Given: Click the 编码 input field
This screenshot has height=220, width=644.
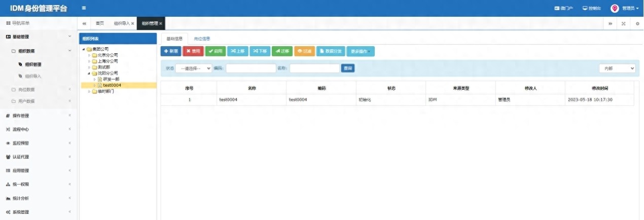Looking at the screenshot, I should [251, 68].
